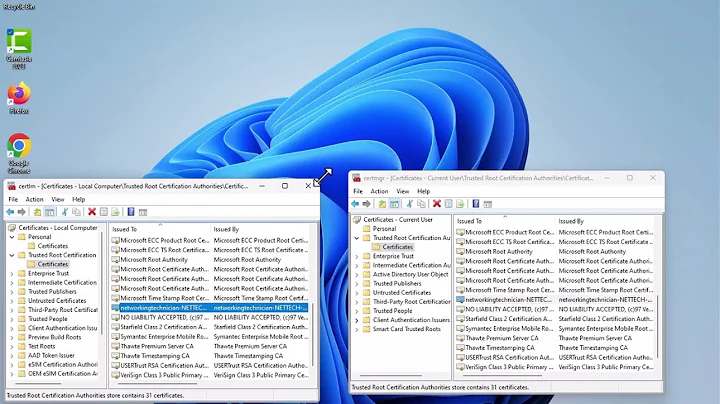Open Firefox desktop shortcut
This screenshot has height=404, width=720.
pos(19,97)
